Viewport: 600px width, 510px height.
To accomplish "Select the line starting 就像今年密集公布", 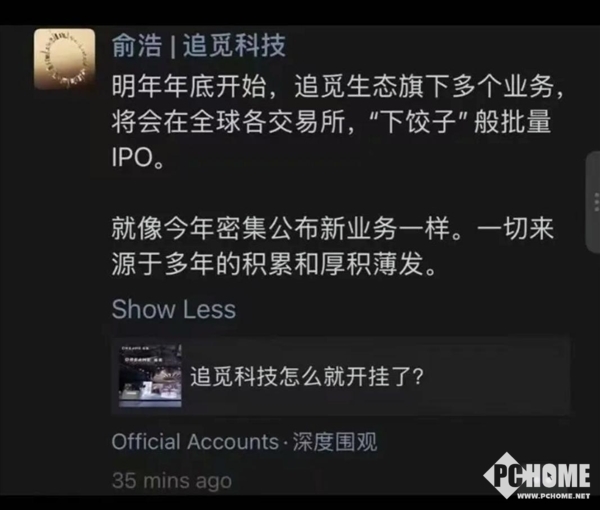I will tap(333, 229).
